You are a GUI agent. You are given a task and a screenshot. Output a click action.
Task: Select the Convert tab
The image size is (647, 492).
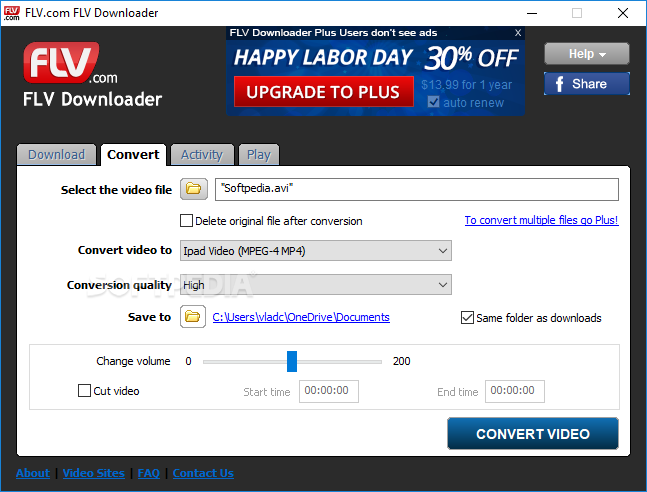(133, 155)
